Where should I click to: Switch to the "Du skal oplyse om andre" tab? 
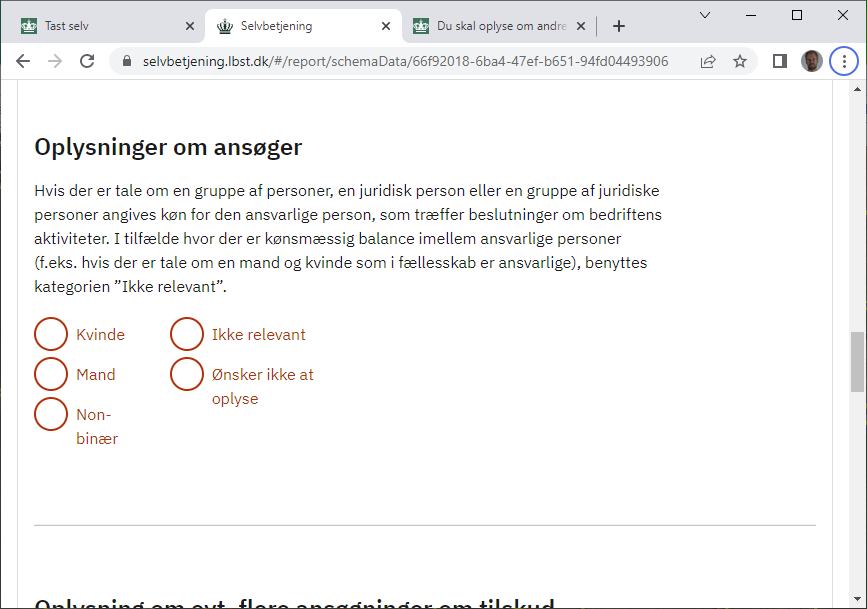[492, 26]
